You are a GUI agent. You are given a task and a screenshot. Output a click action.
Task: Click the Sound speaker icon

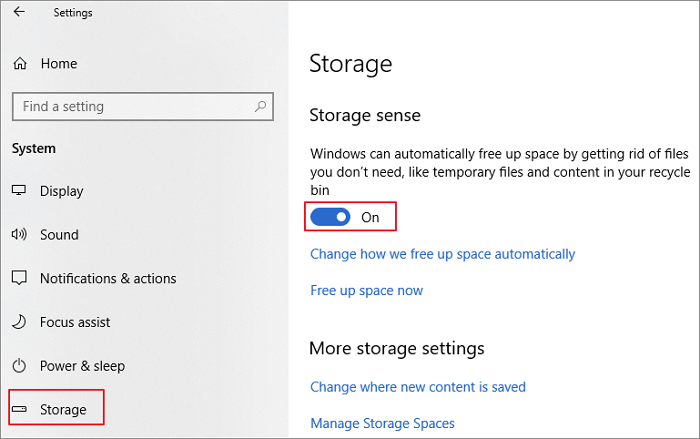coord(20,235)
